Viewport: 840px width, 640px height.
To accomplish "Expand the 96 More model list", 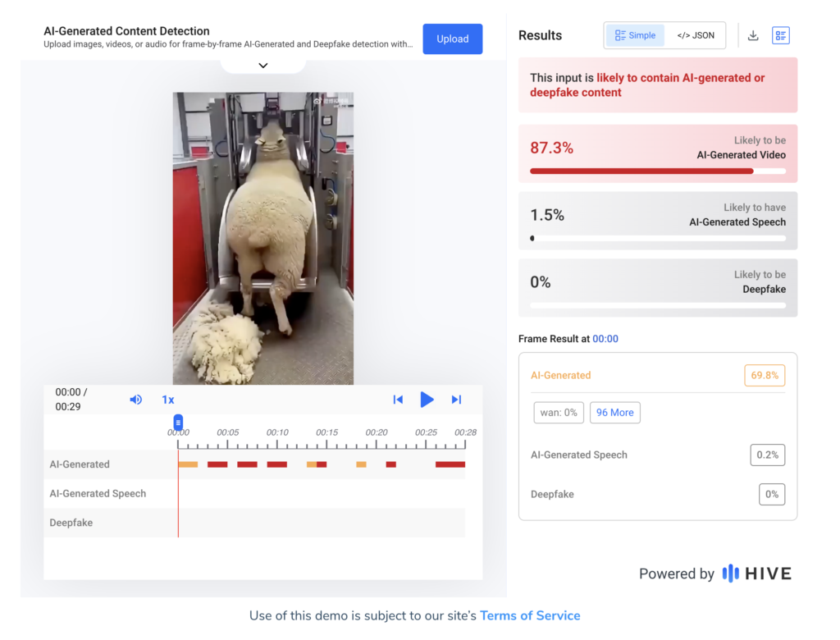I will pos(614,413).
